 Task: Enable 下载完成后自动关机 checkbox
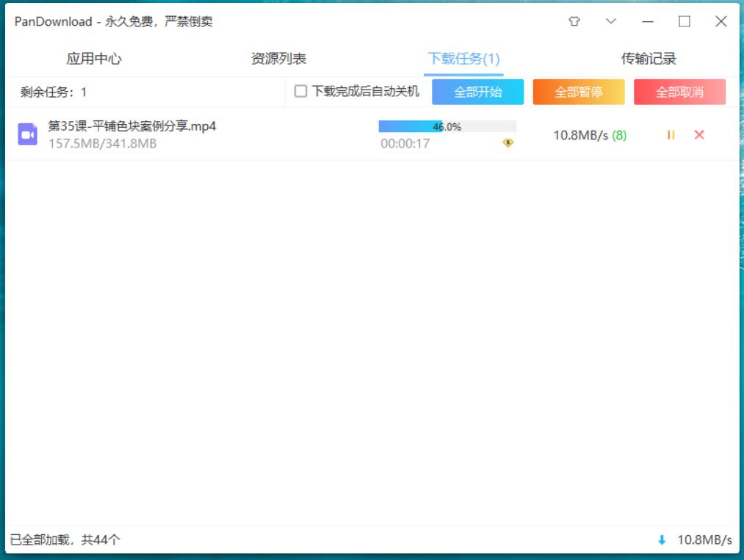point(300,92)
